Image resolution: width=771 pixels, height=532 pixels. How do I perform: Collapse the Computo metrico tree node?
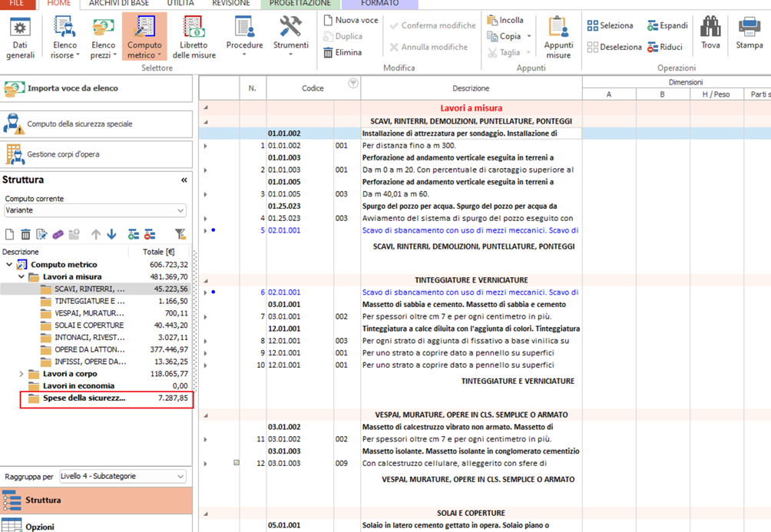[9, 265]
